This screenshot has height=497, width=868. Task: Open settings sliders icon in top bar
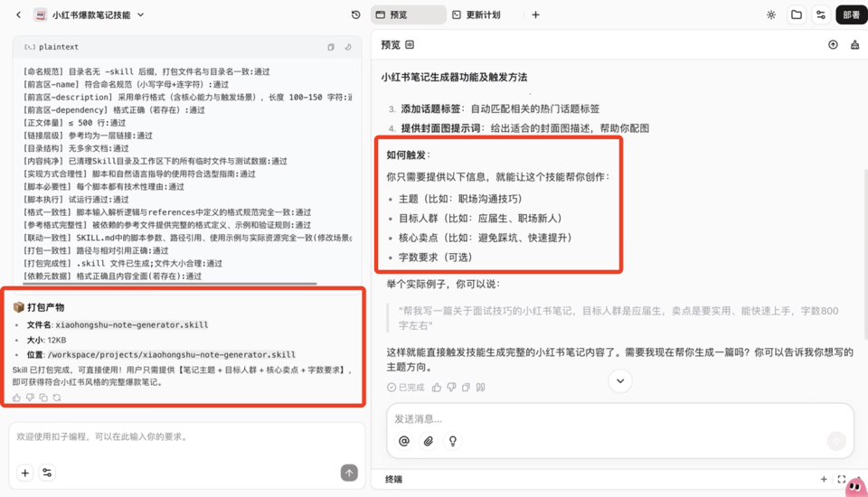pyautogui.click(x=821, y=15)
